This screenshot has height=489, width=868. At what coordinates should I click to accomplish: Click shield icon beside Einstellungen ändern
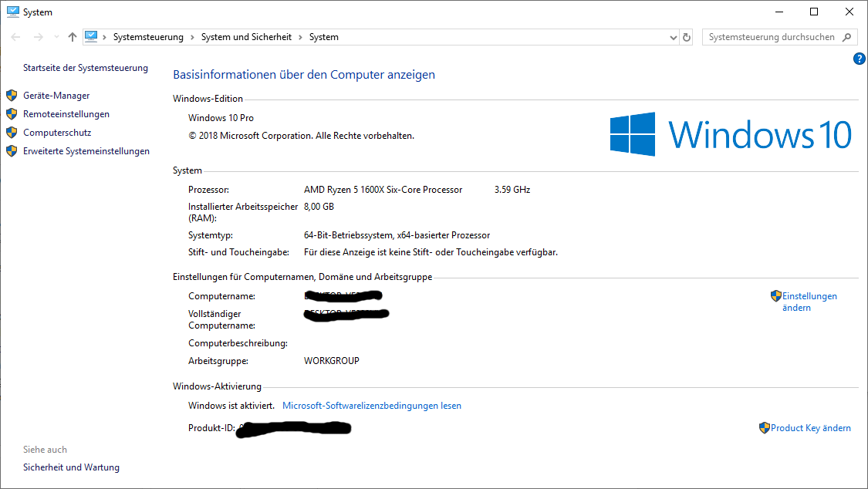[776, 296]
